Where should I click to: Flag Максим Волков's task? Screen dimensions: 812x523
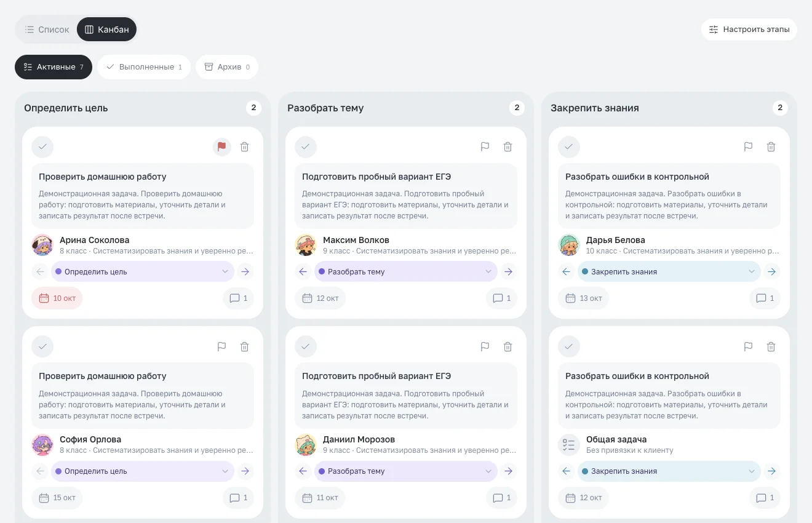point(485,147)
